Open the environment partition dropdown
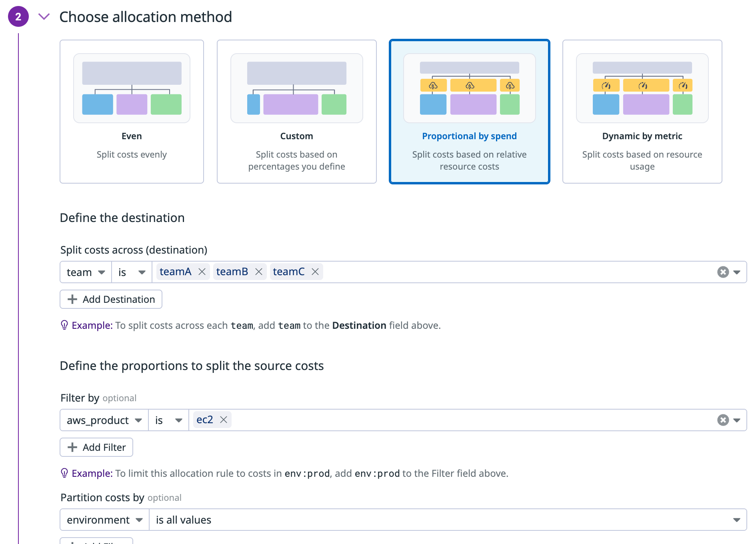Image resolution: width=756 pixels, height=544 pixels. (x=104, y=520)
